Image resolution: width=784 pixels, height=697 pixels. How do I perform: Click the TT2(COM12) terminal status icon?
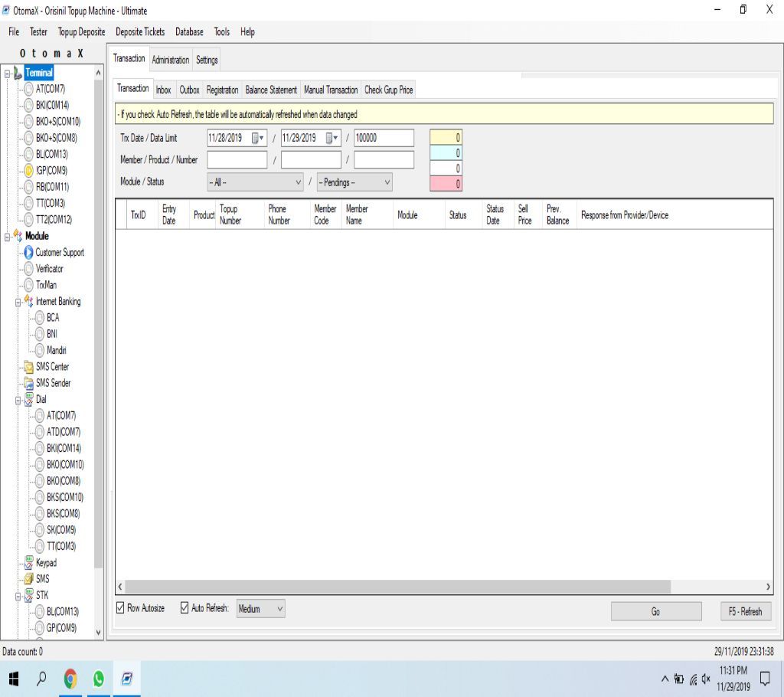(x=29, y=220)
